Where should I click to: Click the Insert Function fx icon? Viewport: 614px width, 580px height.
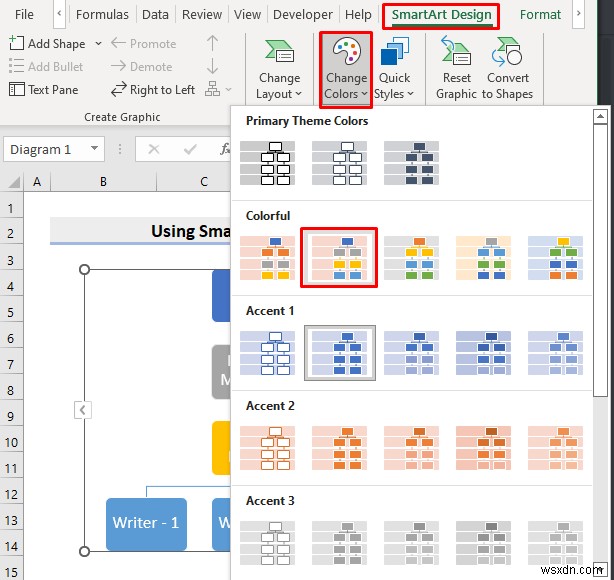click(225, 149)
